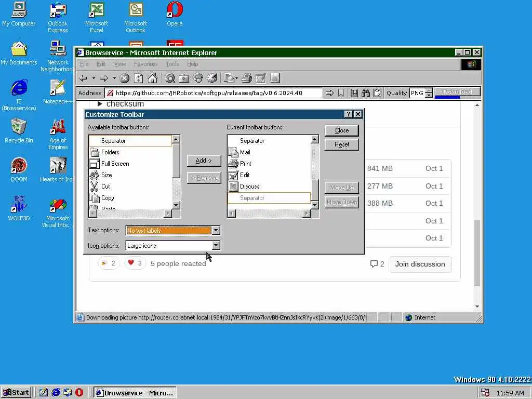This screenshot has width=532, height=399.
Task: Click the question mark help button in dialog
Action: coord(348,114)
